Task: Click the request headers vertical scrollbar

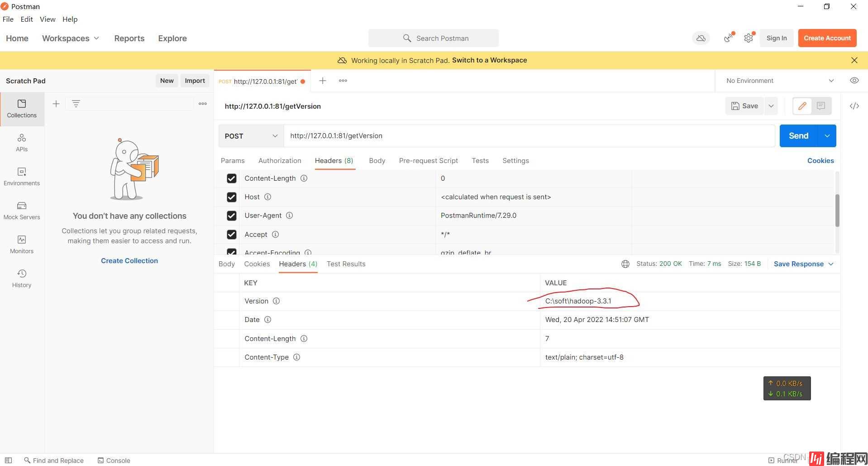Action: pyautogui.click(x=837, y=211)
